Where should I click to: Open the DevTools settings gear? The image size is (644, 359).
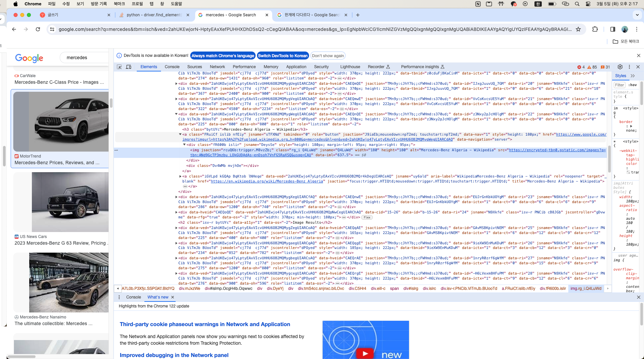point(620,67)
